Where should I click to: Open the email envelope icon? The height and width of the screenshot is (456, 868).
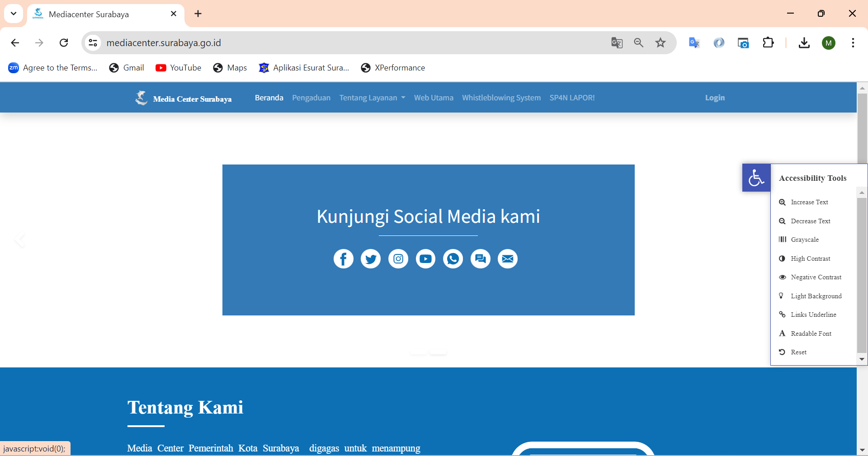click(x=508, y=259)
